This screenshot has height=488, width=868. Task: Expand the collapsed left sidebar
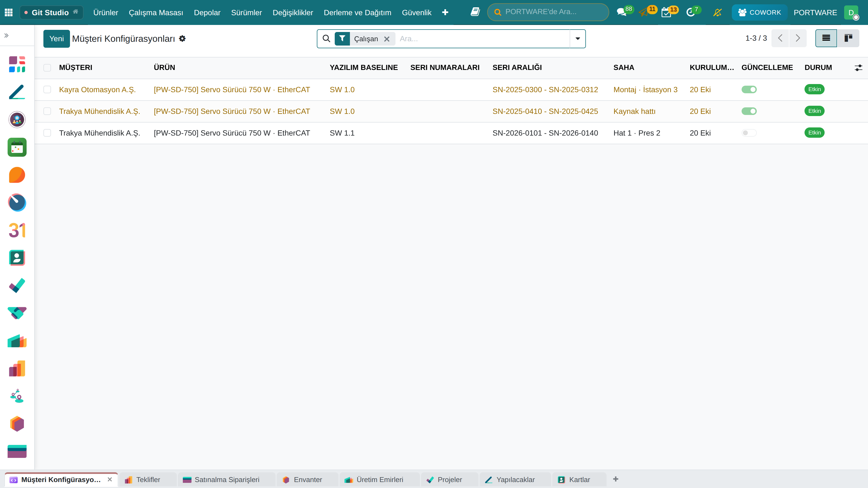pos(7,35)
